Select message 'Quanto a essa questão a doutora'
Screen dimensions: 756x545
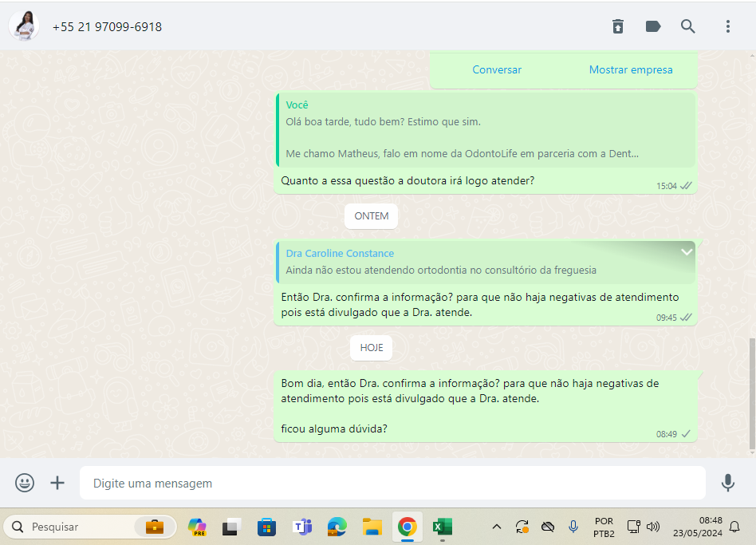point(408,181)
